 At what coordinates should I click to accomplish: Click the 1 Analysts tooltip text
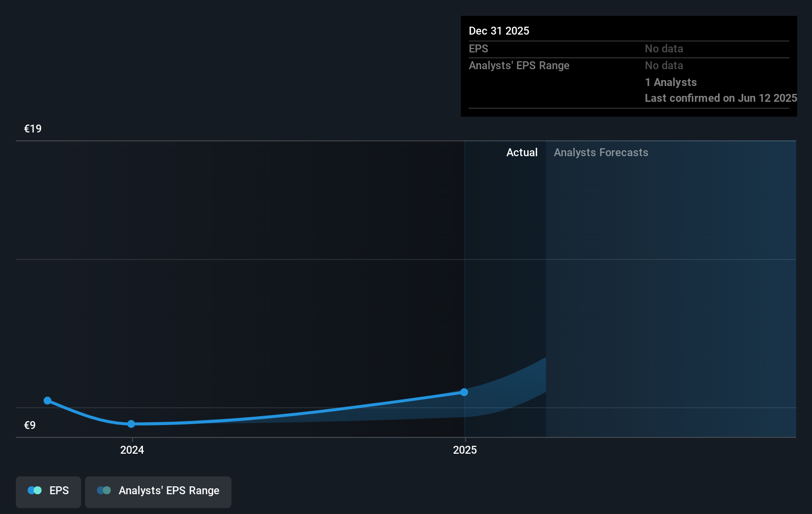pyautogui.click(x=671, y=83)
